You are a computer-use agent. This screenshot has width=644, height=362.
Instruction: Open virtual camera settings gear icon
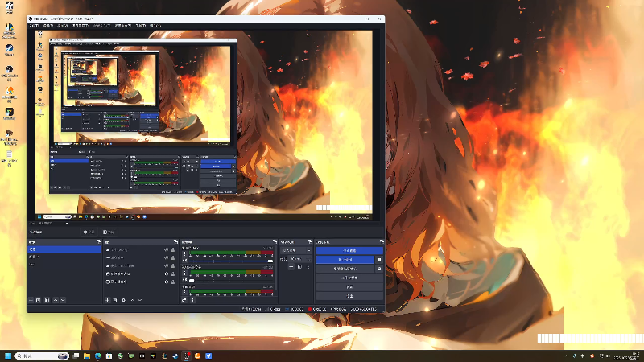point(379,269)
